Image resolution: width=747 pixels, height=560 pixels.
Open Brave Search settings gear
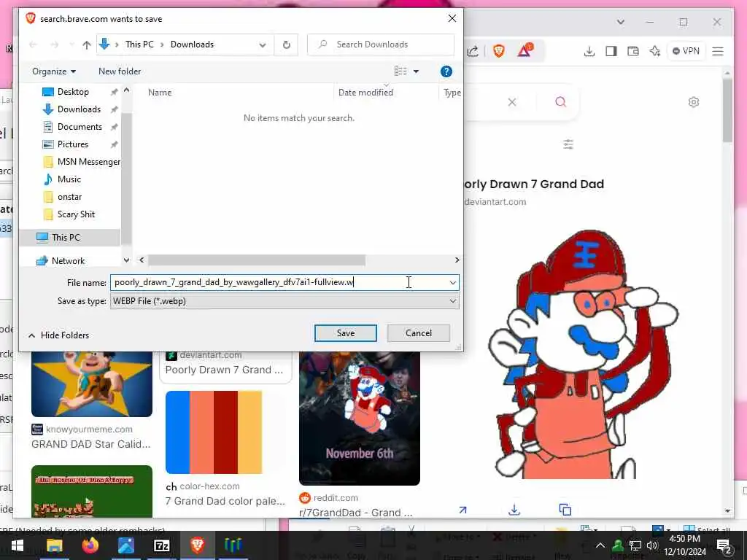tap(694, 102)
